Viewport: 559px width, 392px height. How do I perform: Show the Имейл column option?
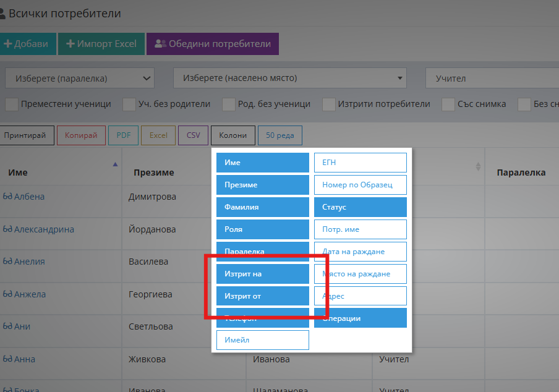pos(262,340)
